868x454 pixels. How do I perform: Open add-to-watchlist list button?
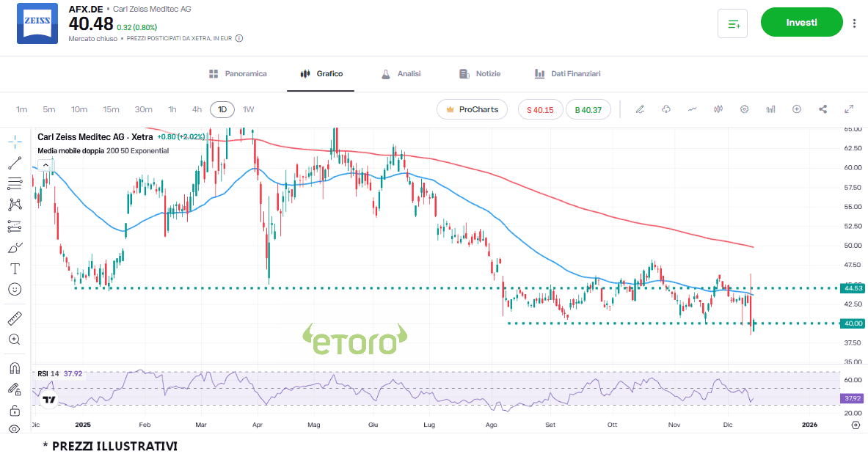pyautogui.click(x=732, y=23)
